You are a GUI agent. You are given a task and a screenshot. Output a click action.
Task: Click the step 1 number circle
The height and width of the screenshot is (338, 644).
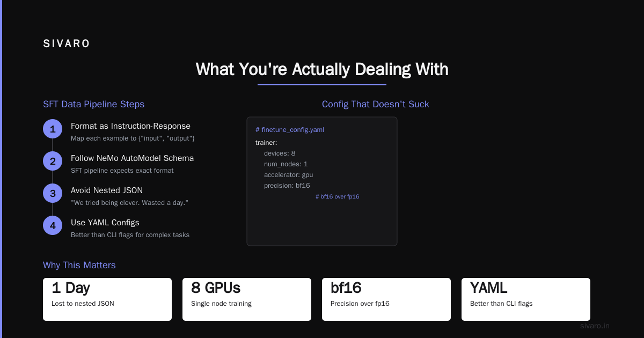pos(53,129)
